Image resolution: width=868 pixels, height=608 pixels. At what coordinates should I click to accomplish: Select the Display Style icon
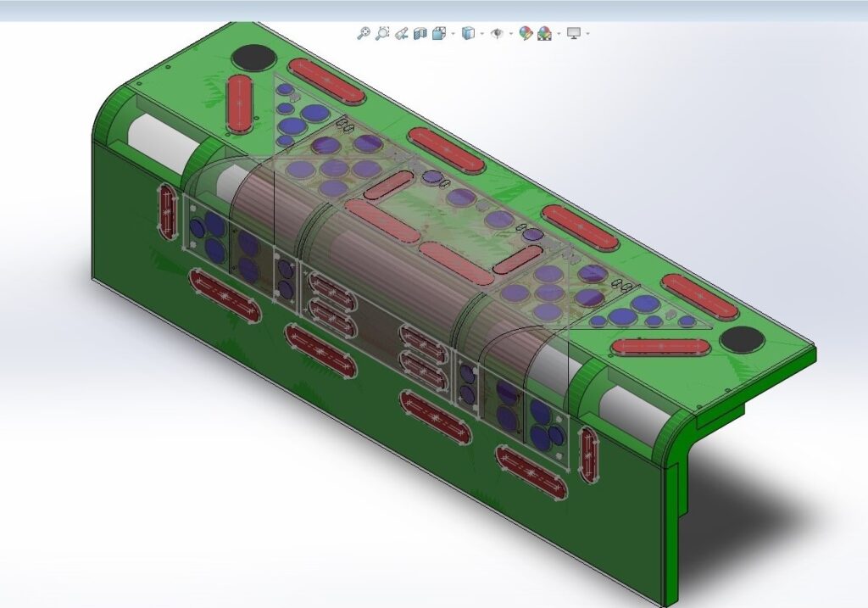[x=468, y=33]
